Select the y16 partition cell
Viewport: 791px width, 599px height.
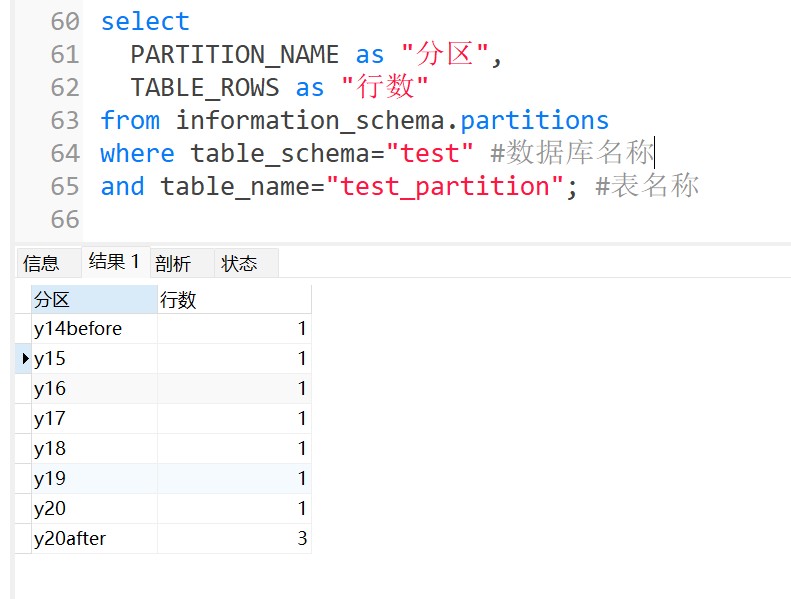click(x=94, y=389)
